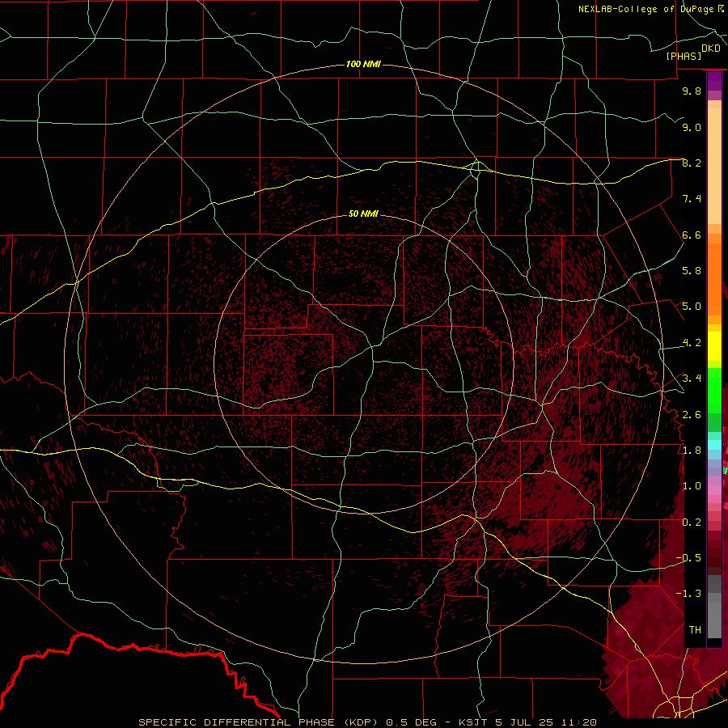
Task: Click the "50 NMI" range ring label
Action: (x=363, y=214)
